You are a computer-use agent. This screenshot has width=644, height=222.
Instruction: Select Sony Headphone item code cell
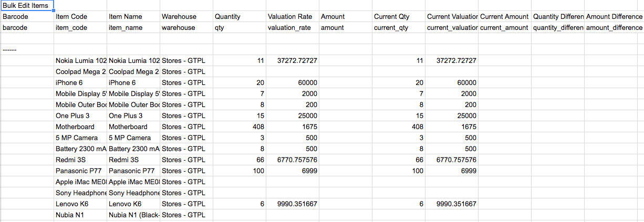tap(80, 193)
